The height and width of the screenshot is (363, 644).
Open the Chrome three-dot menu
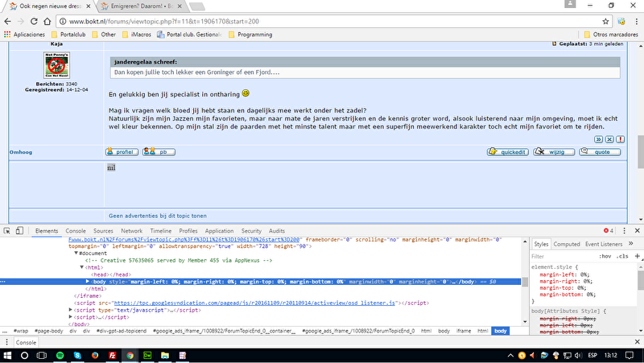pyautogui.click(x=636, y=22)
